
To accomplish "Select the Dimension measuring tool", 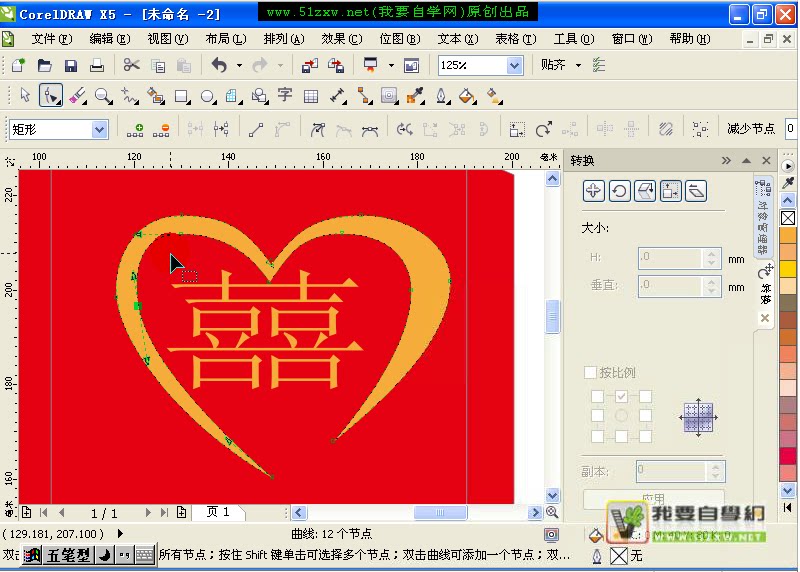I will click(x=338, y=95).
